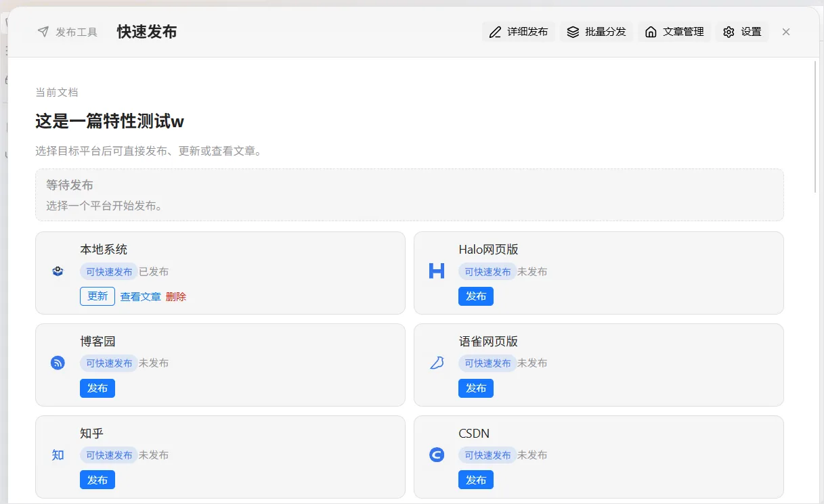824x504 pixels.
Task: Click the 未发布 status on 知乎
Action: coord(154,455)
